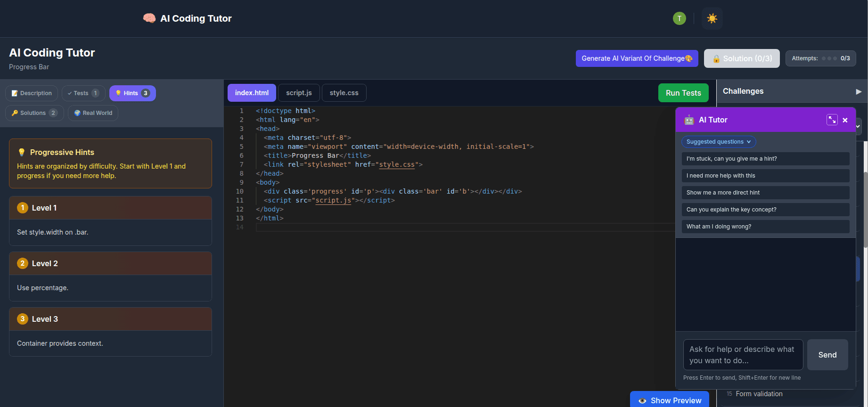Click the "Container provides context." hint text
Viewport: 868px width, 407px height.
(60, 343)
